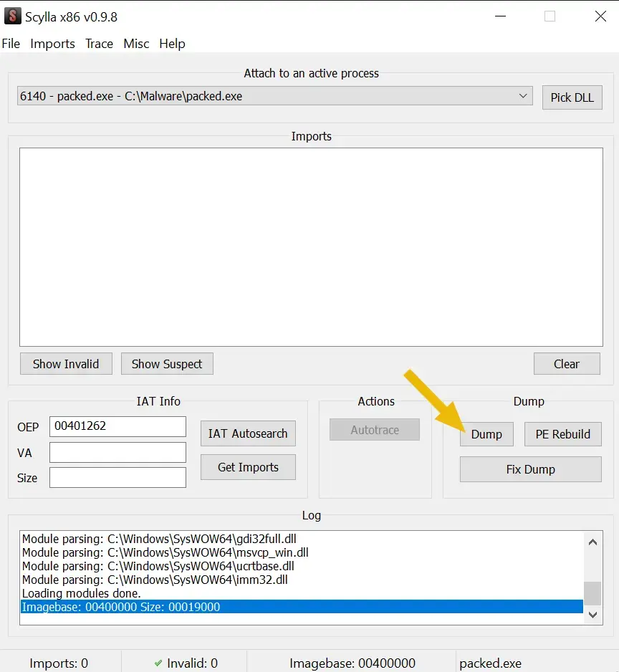619x672 pixels.
Task: Click the log scrollbar down arrow
Action: tap(593, 615)
